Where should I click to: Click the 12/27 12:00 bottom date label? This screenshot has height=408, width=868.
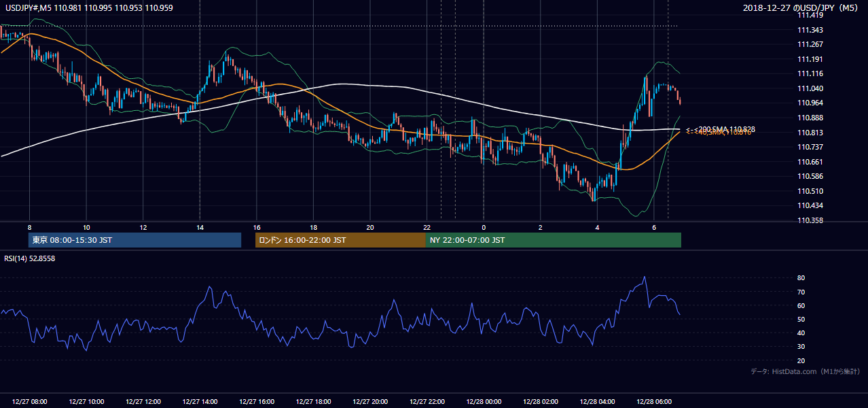pyautogui.click(x=143, y=402)
